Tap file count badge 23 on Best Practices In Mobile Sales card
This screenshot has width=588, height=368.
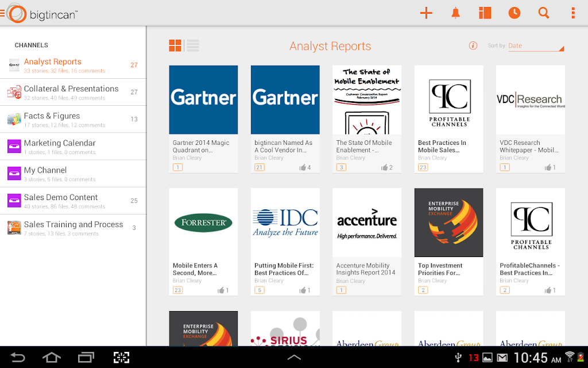point(423,167)
